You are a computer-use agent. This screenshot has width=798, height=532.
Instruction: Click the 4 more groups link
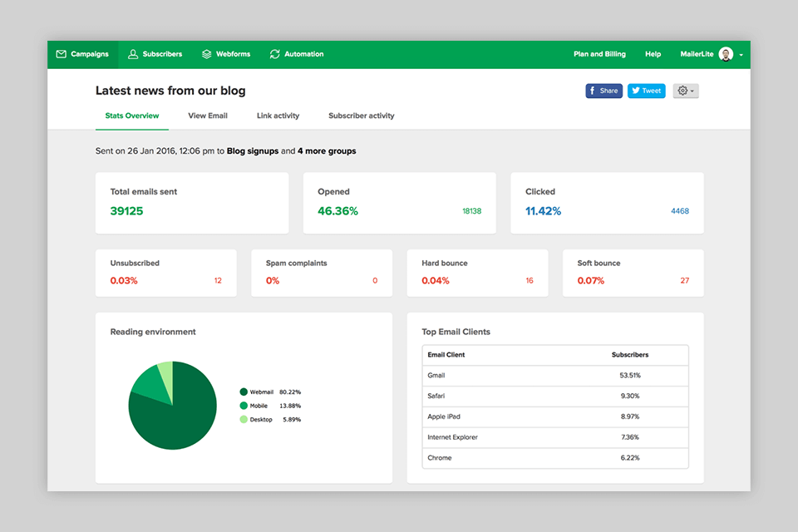coord(327,151)
